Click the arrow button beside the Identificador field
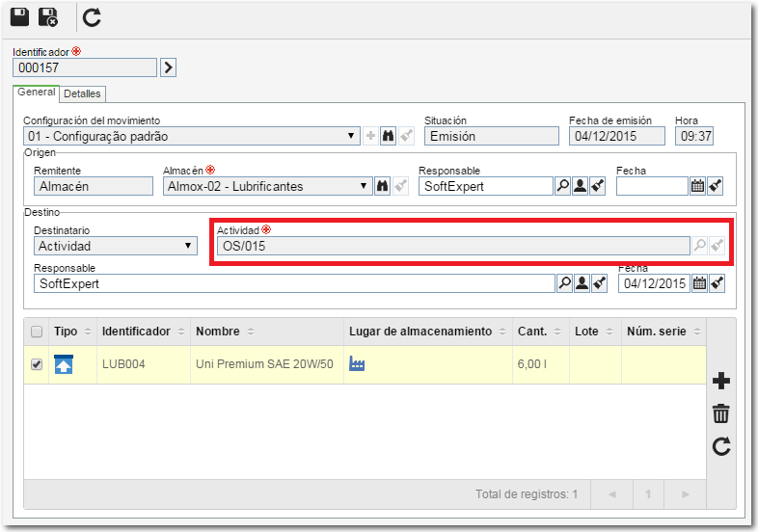The width and height of the screenshot is (758, 532). point(168,67)
